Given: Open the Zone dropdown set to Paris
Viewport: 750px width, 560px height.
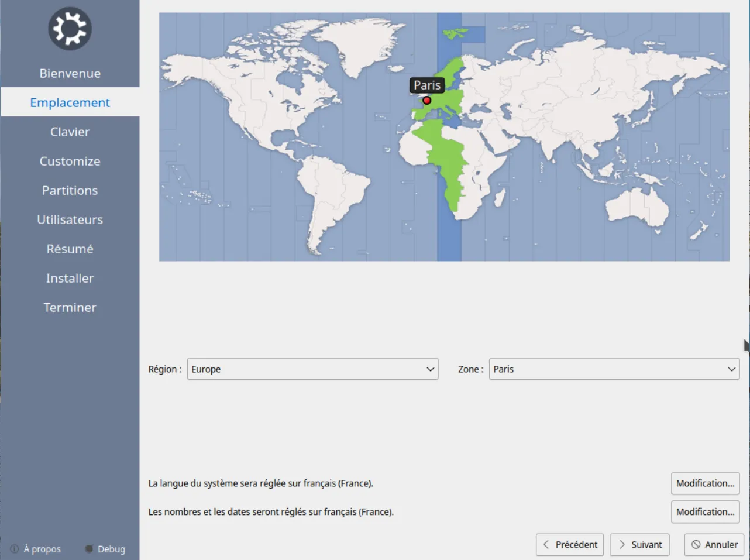Looking at the screenshot, I should tap(614, 369).
